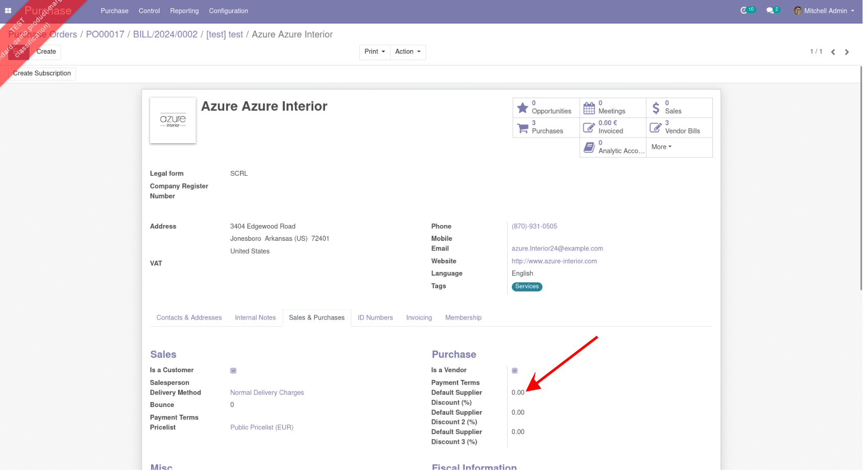Click the Meetings calendar icon
Image resolution: width=868 pixels, height=473 pixels.
(589, 107)
